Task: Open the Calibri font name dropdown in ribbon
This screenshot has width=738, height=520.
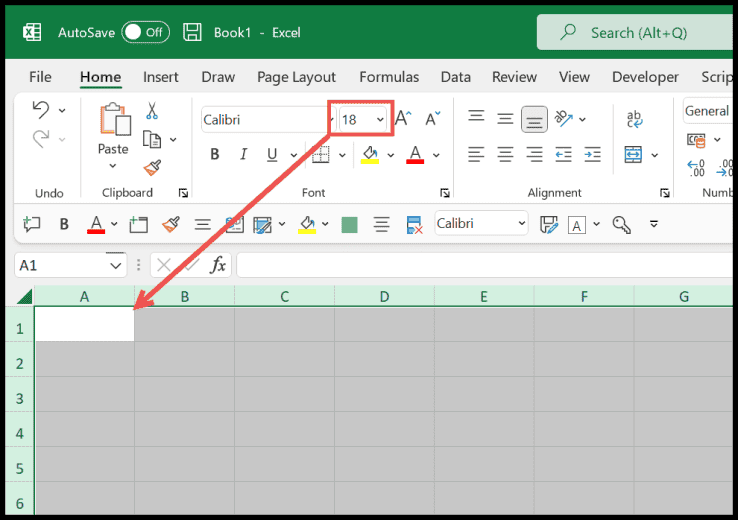Action: pyautogui.click(x=328, y=120)
